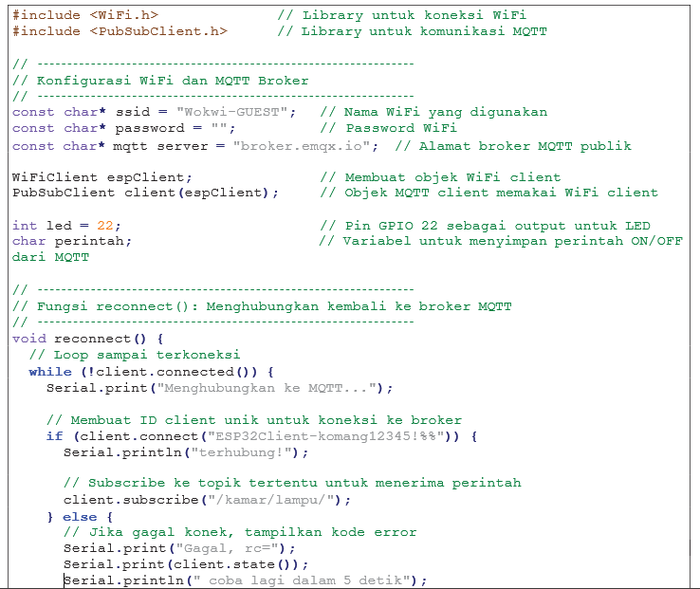
Task: Click the WiFiClient espClient declaration
Action: [x=101, y=177]
